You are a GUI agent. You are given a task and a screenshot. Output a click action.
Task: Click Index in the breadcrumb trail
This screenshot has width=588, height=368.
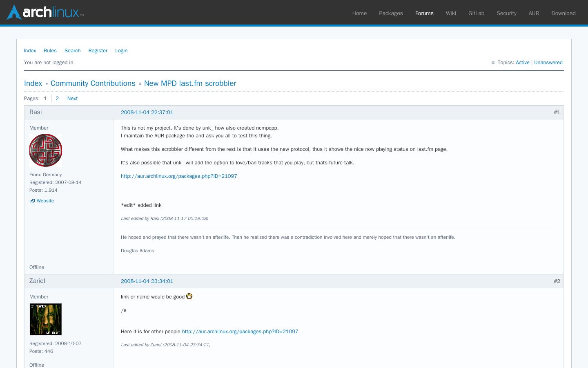(33, 83)
